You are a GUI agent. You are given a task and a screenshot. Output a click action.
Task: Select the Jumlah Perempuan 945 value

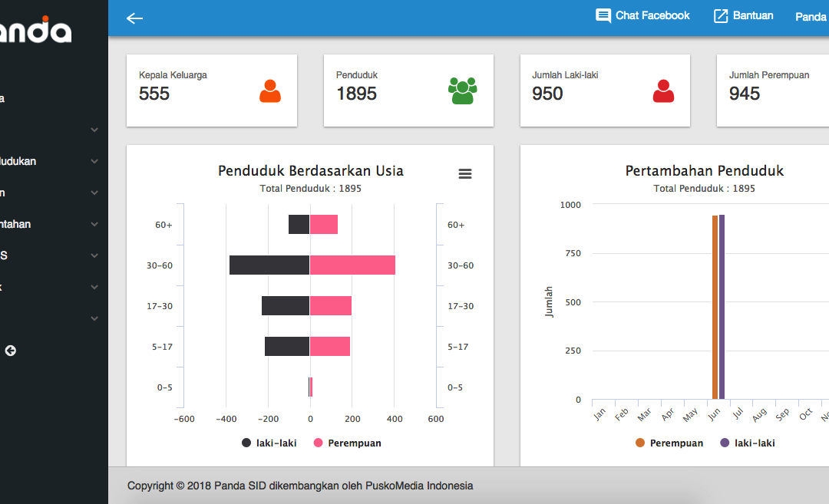pyautogui.click(x=745, y=94)
